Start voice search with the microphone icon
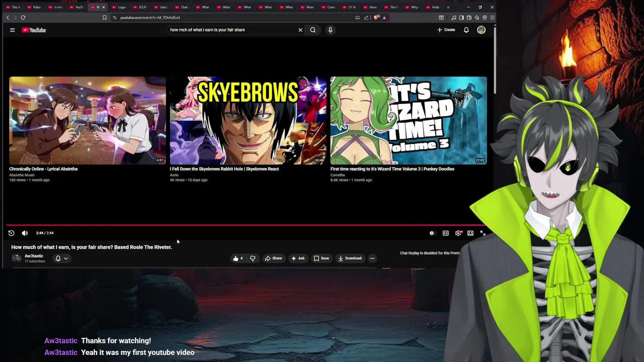 click(330, 30)
